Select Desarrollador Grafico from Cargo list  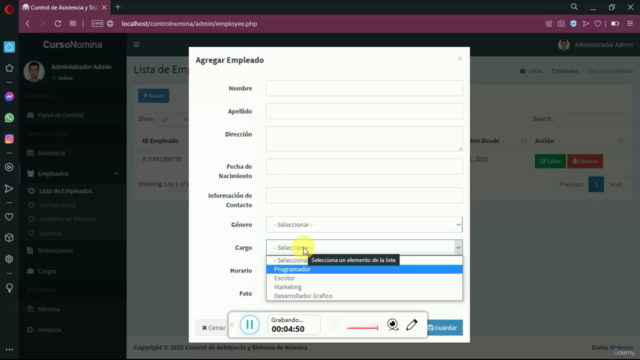click(x=364, y=296)
